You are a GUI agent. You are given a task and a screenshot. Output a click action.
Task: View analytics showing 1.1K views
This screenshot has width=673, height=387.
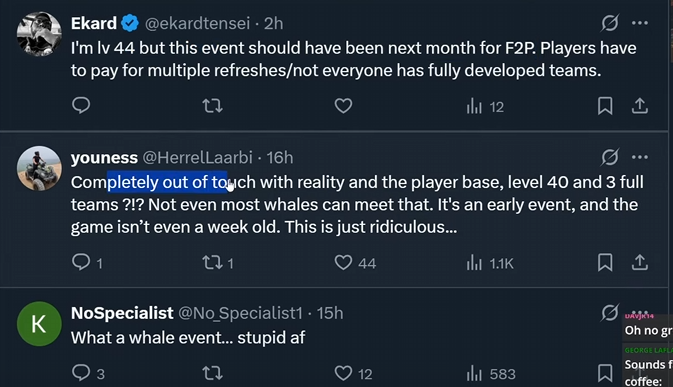490,263
